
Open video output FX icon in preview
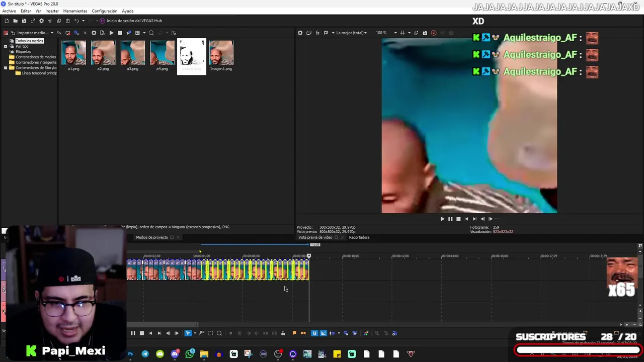pyautogui.click(x=317, y=33)
